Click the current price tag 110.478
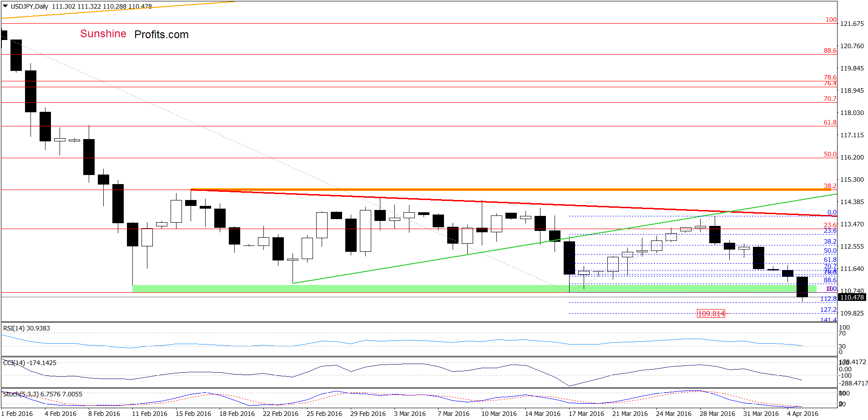 coord(852,297)
